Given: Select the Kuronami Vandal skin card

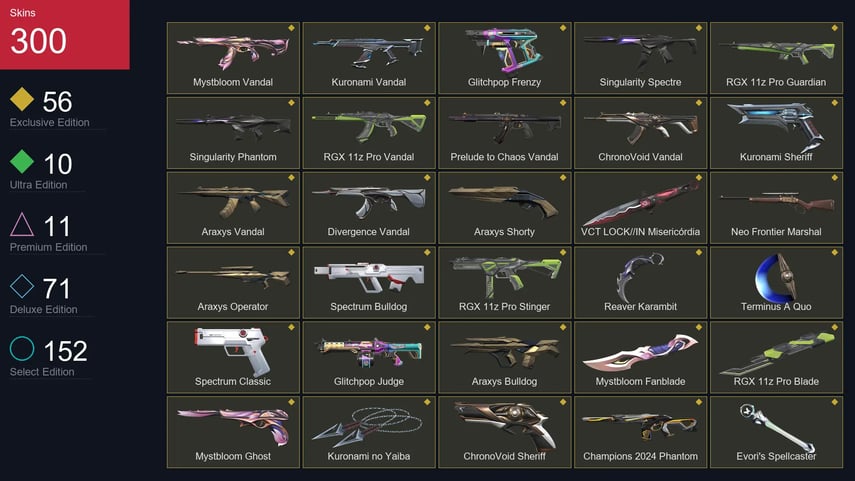Looking at the screenshot, I should click(369, 58).
